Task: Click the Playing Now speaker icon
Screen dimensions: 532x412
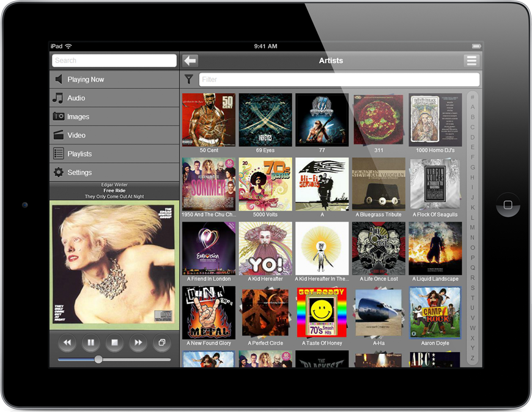Action: point(58,79)
